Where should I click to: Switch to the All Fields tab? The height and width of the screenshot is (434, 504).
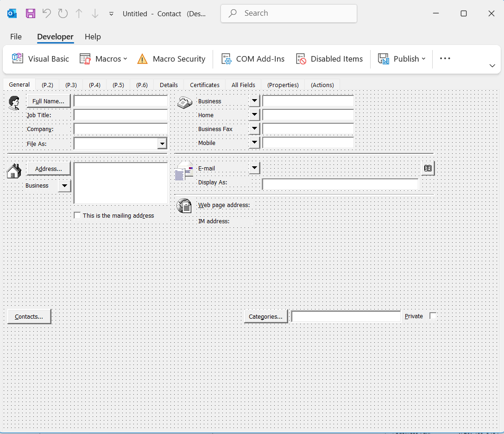243,85
